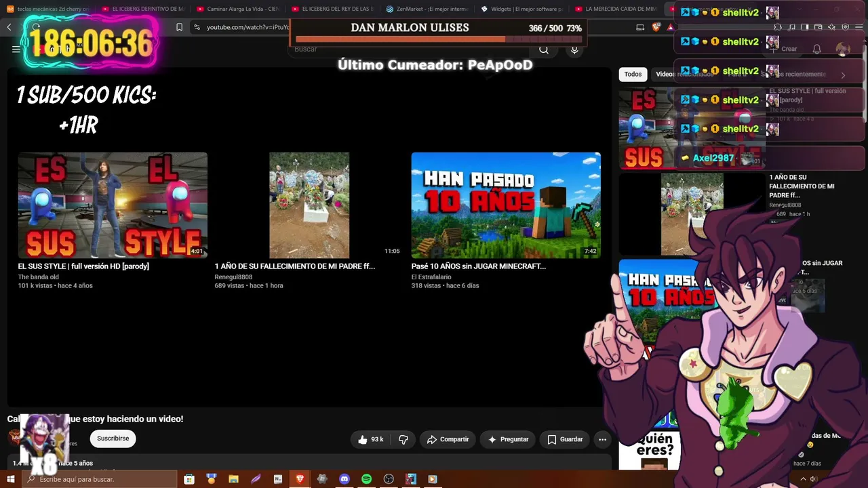Like the video with thumbs up

pos(370,439)
